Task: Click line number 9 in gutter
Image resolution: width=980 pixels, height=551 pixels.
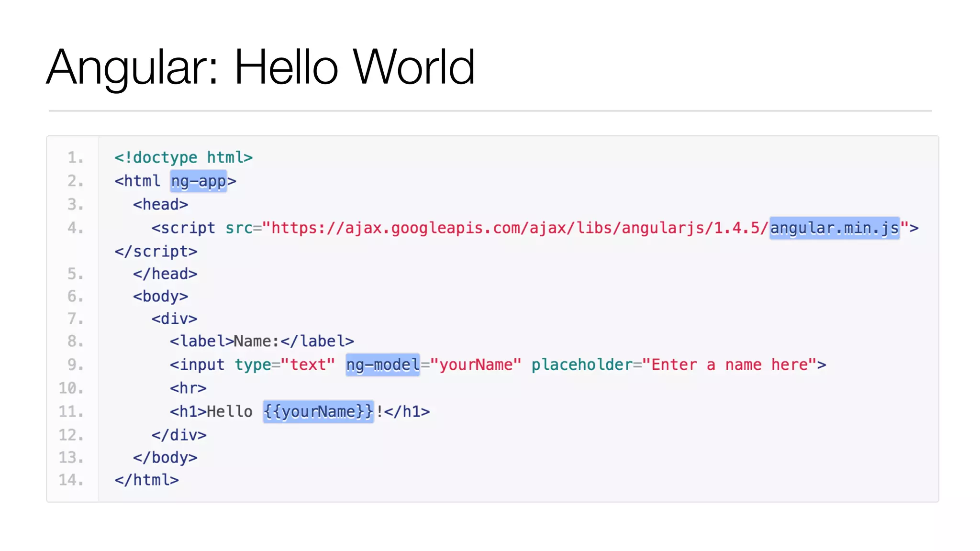Action: [x=75, y=365]
